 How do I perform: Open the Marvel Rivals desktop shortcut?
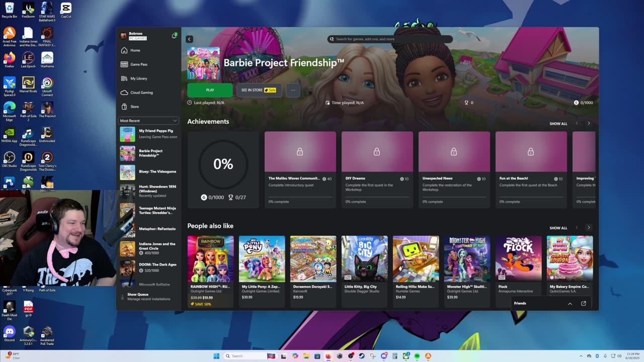tap(28, 84)
